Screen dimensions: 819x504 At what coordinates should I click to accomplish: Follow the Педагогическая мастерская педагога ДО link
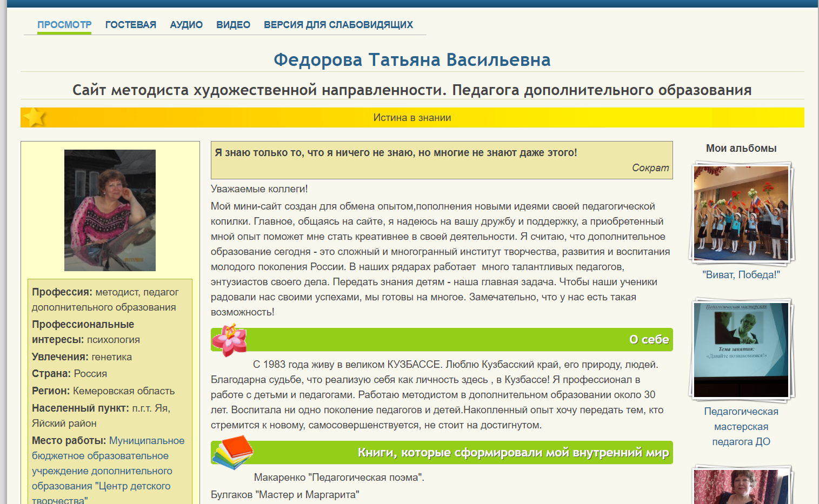pyautogui.click(x=741, y=427)
